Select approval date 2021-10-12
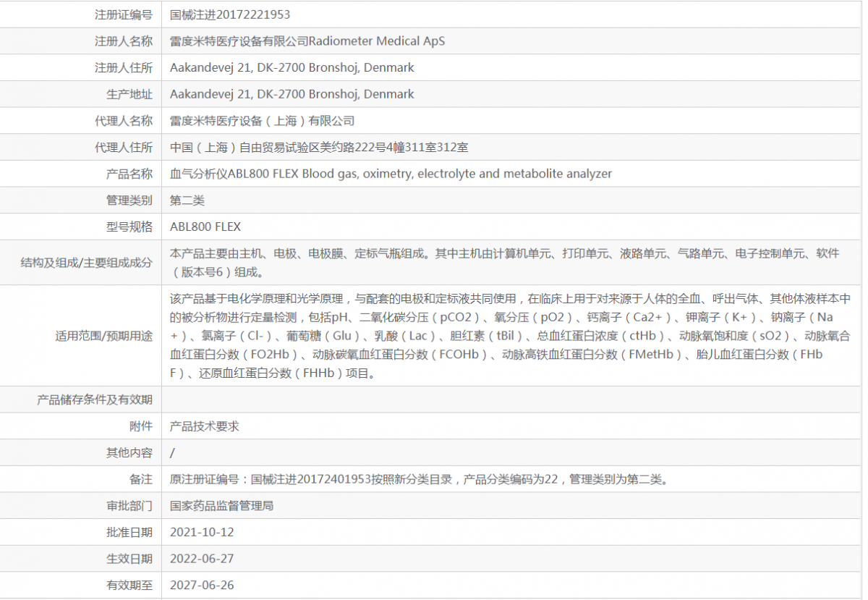 point(202,532)
